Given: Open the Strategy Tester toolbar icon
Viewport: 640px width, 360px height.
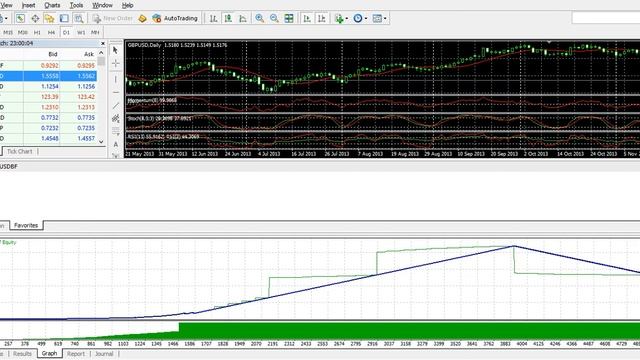Looking at the screenshot, I should click(79, 18).
